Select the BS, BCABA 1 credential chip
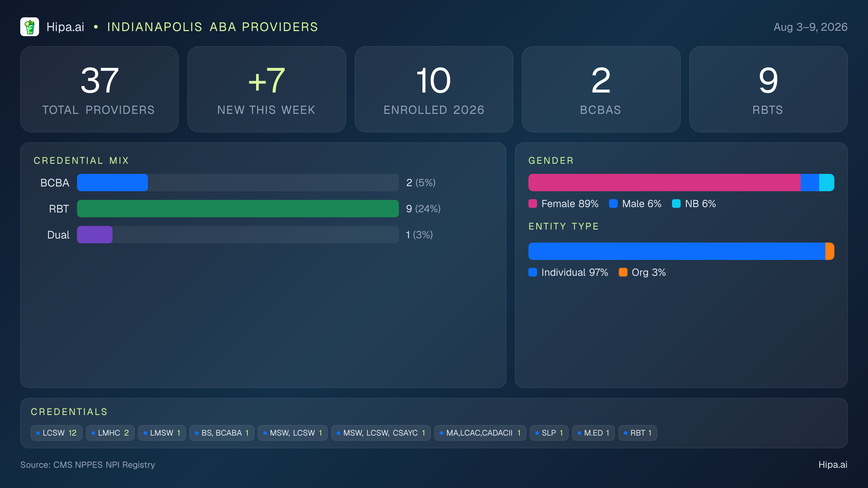 tap(222, 433)
